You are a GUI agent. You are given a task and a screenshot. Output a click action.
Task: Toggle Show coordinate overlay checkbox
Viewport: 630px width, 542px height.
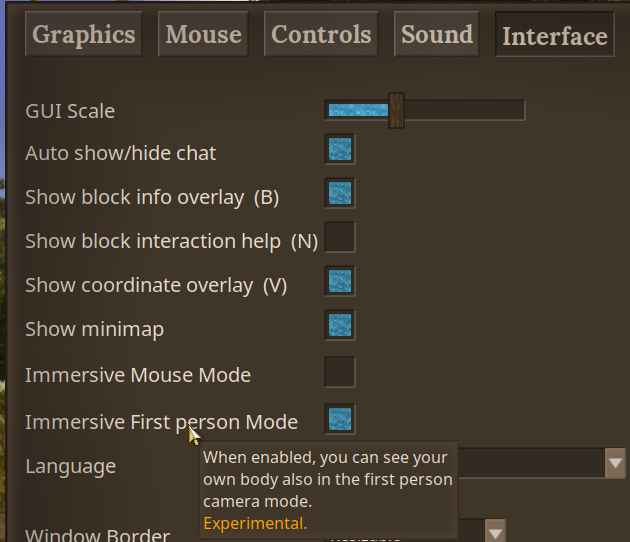340,282
